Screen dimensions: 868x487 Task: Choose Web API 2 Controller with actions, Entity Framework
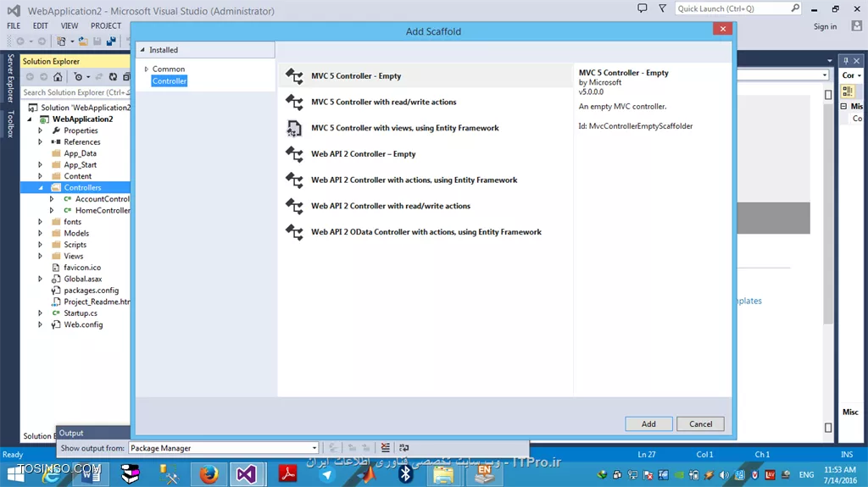point(426,180)
